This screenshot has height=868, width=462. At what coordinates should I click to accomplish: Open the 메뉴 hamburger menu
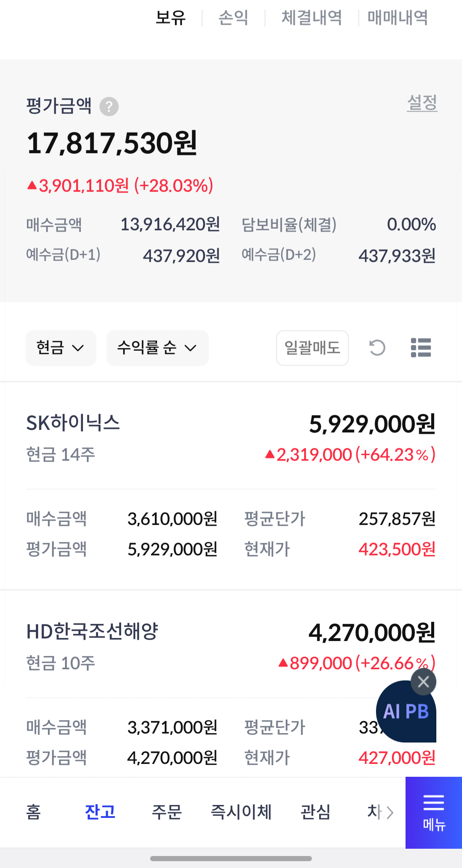click(433, 812)
